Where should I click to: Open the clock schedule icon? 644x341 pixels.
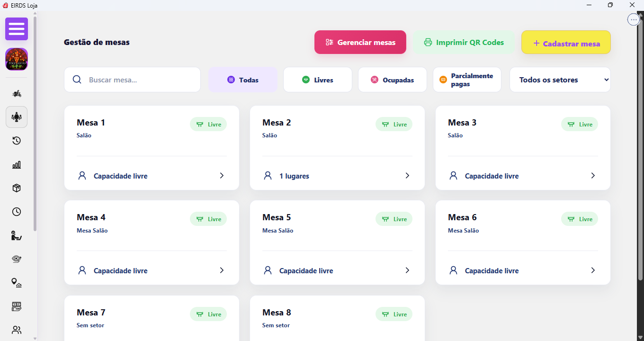click(17, 212)
